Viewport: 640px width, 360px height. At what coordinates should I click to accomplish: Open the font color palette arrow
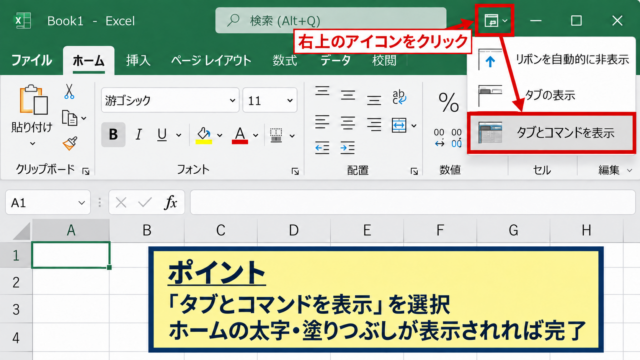256,135
